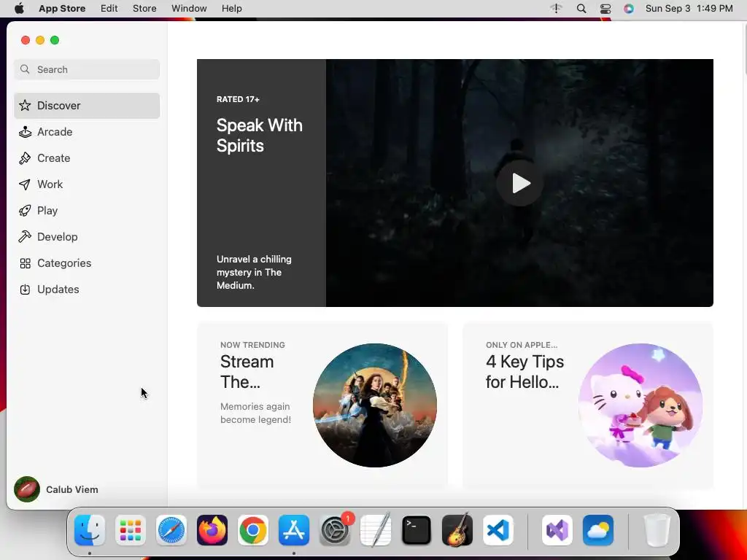
Task: Open Terminal from the Dock
Action: 417,530
